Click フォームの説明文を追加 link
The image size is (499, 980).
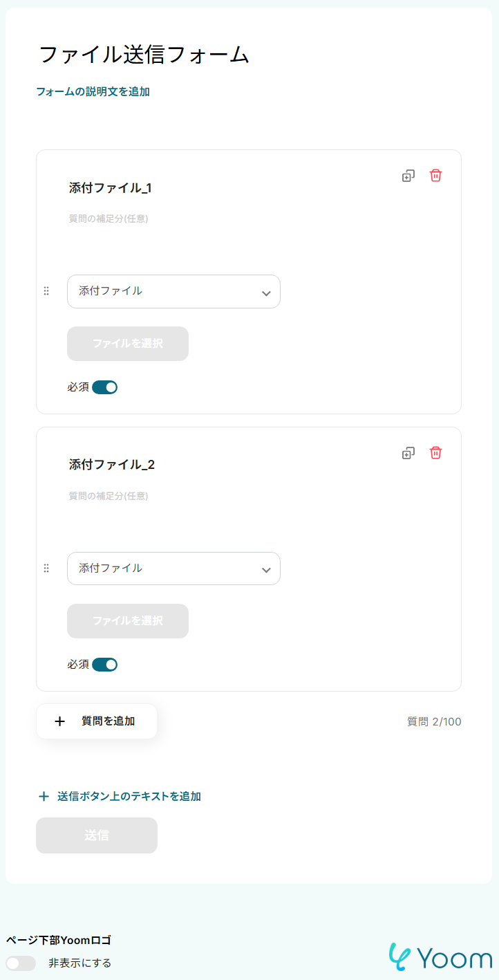pos(93,91)
